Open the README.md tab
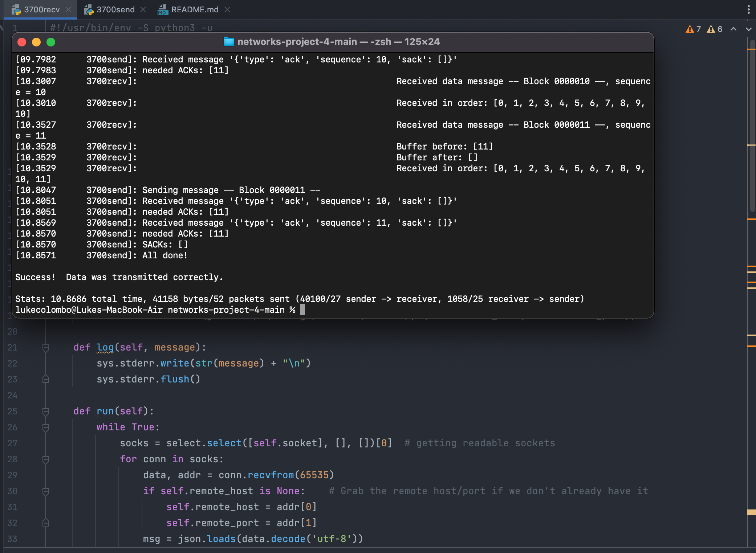This screenshot has width=756, height=553. (195, 9)
